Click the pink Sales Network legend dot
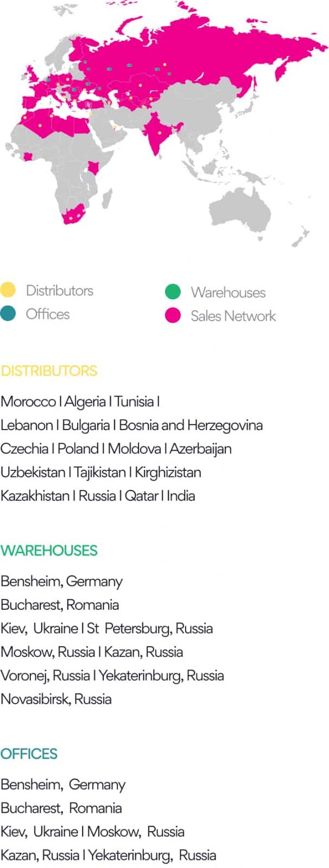 click(x=173, y=316)
